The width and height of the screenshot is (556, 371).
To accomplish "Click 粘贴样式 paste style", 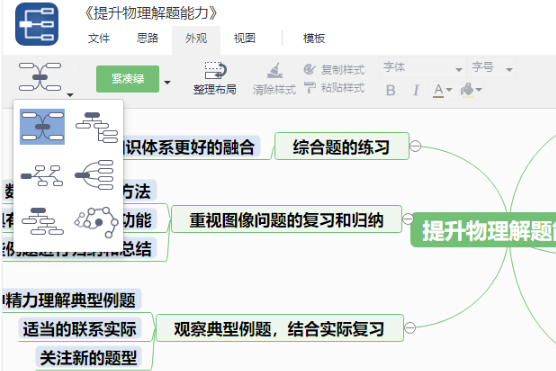I will (x=334, y=88).
